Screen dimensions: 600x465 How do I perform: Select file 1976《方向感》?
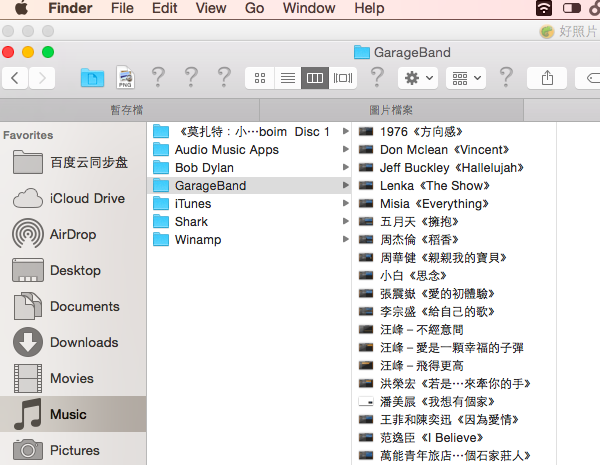pos(454,132)
